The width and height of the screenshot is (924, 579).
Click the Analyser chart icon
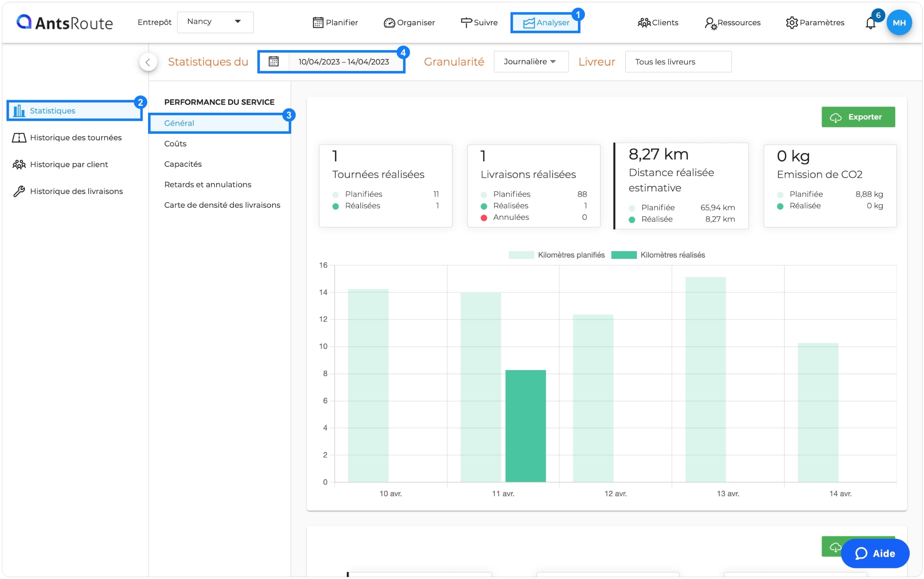(529, 23)
